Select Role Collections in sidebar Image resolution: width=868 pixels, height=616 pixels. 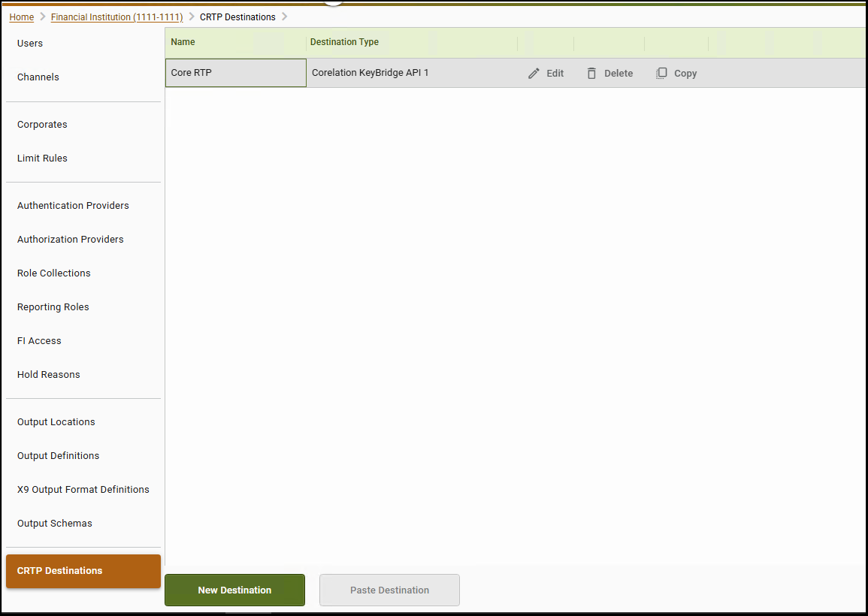[53, 273]
